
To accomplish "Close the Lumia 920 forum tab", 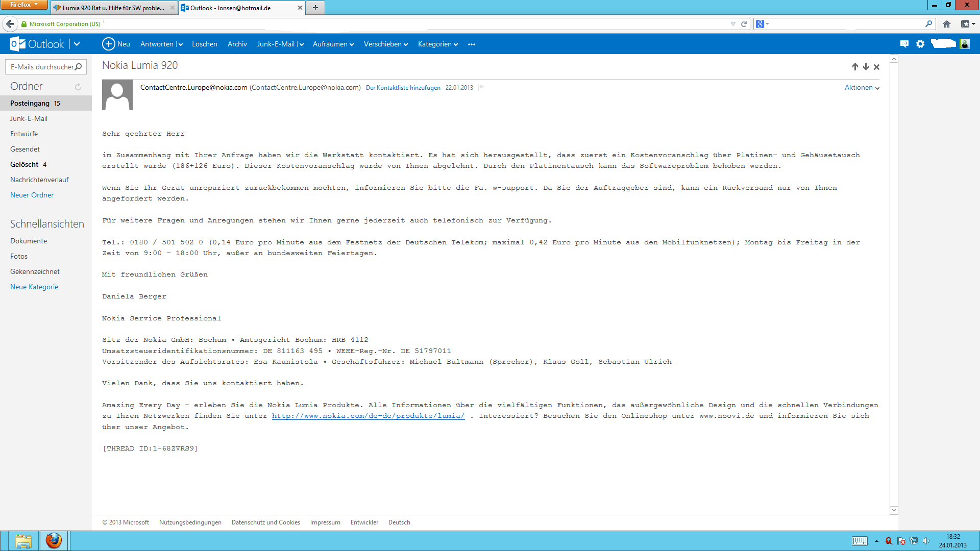I will (173, 8).
